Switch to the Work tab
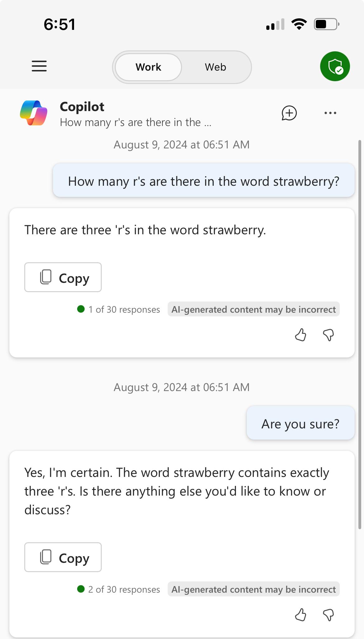Image resolution: width=364 pixels, height=639 pixels. tap(148, 67)
